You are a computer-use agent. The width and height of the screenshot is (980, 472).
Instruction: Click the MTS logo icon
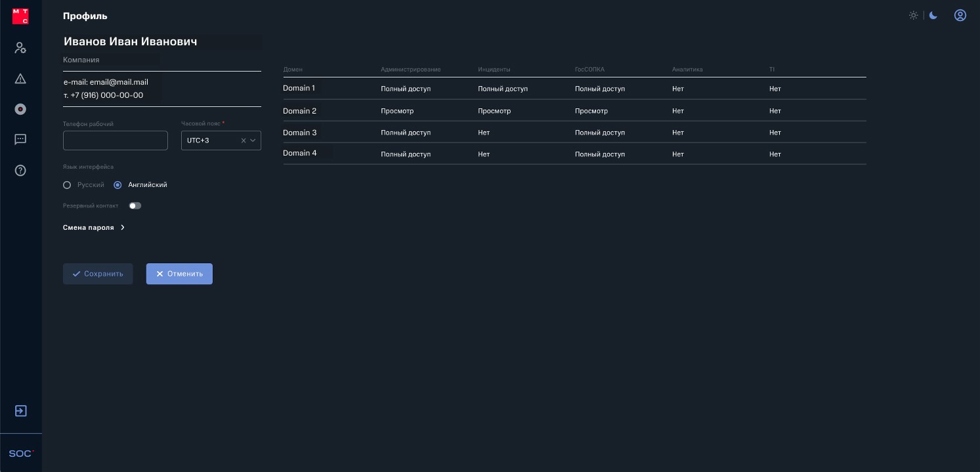point(20,16)
